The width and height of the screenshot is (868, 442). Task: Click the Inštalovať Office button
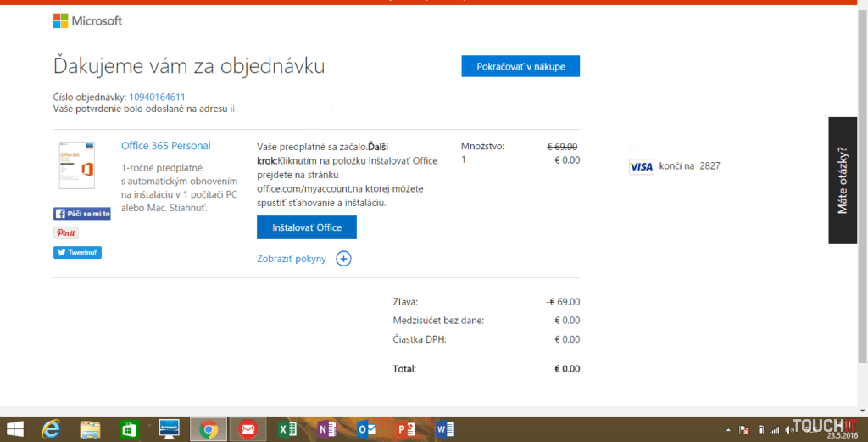306,227
